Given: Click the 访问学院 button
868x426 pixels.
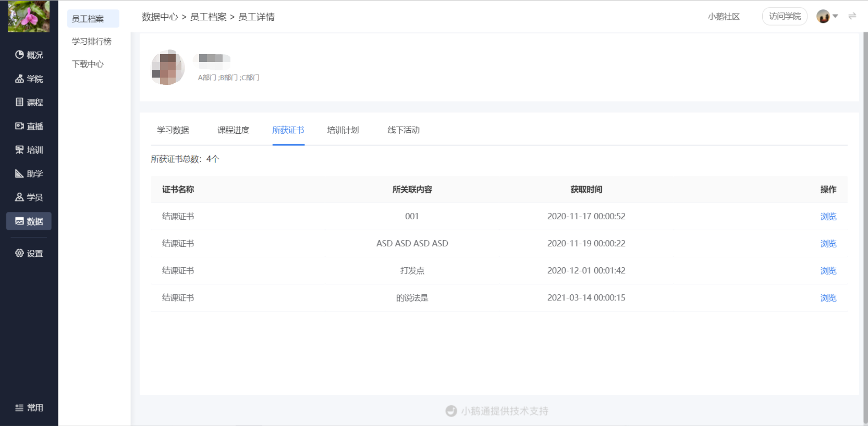Looking at the screenshot, I should pos(785,16).
